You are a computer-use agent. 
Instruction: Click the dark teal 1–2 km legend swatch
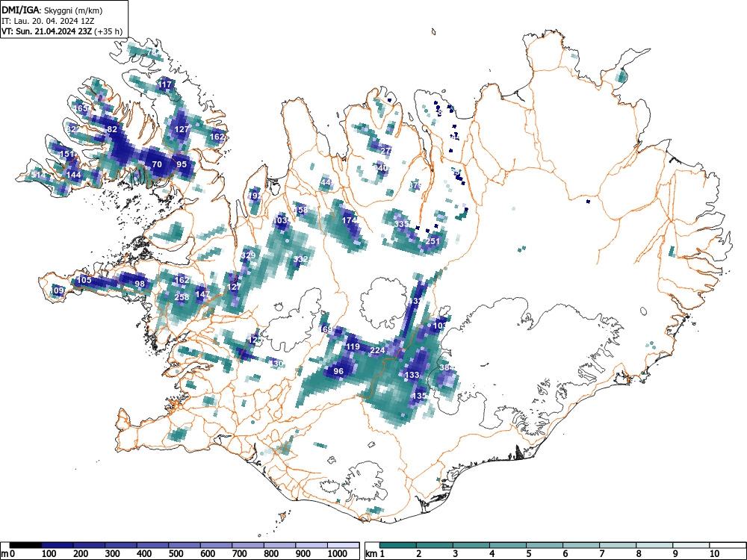click(x=398, y=545)
